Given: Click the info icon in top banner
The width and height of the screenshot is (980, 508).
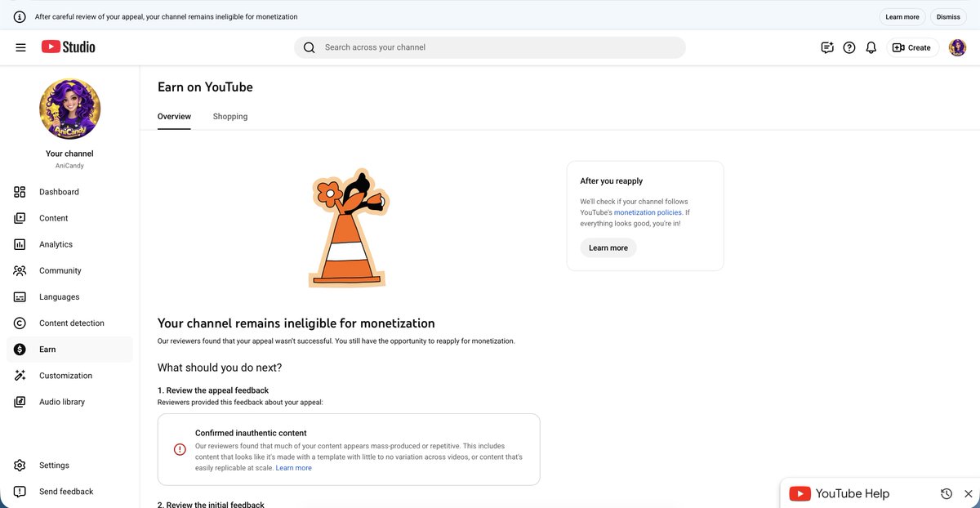Looking at the screenshot, I should (x=20, y=16).
